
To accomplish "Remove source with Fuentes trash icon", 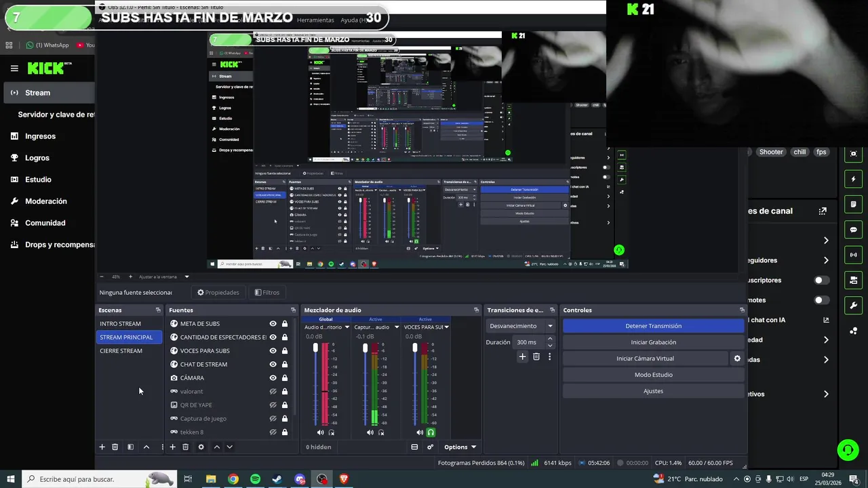I will 185,447.
